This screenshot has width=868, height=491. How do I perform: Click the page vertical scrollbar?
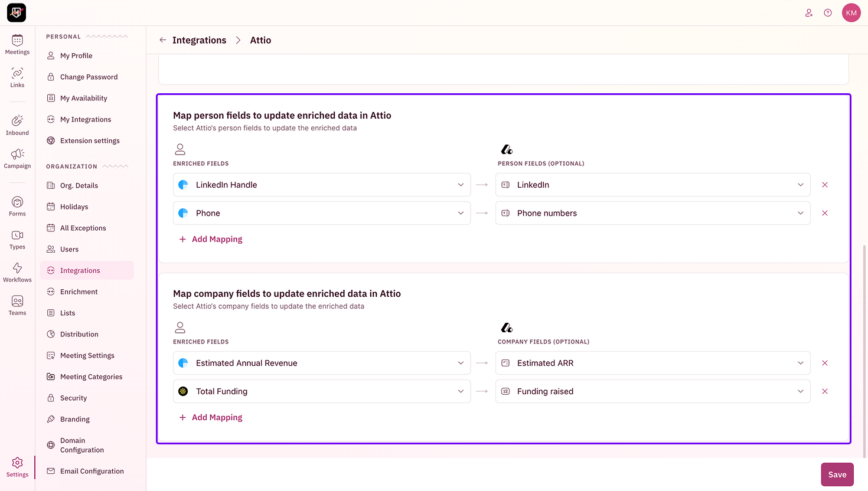click(864, 351)
